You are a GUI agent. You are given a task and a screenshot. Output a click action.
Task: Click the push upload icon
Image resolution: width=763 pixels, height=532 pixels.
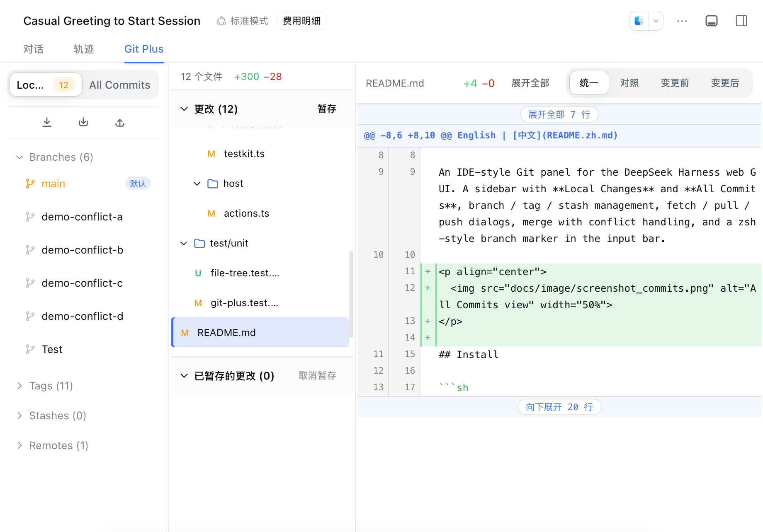(120, 122)
